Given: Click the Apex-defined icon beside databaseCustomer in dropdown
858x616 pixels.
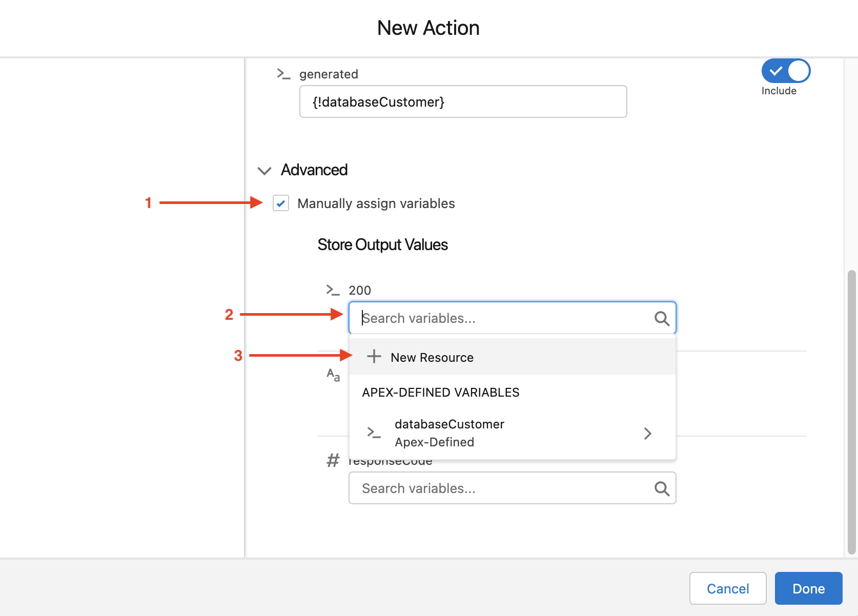Looking at the screenshot, I should tap(374, 433).
